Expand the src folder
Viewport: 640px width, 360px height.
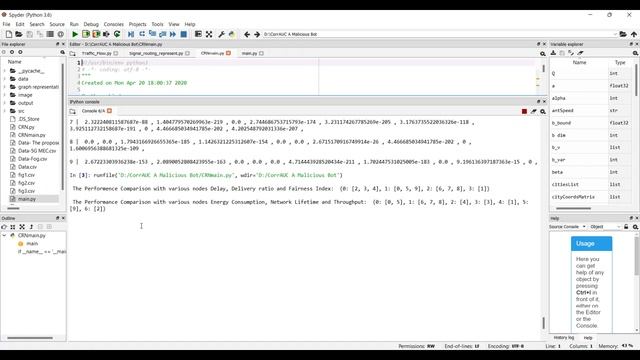click(5, 111)
